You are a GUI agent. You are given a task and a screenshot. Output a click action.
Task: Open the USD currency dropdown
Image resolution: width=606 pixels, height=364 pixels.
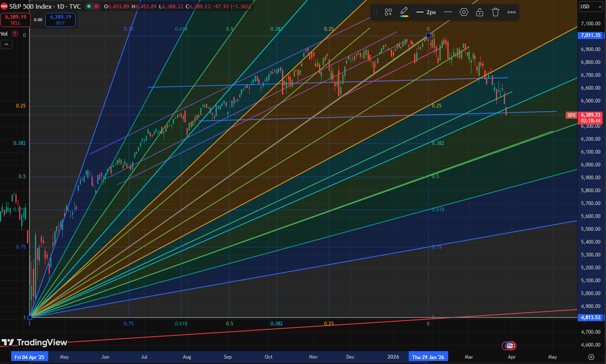pos(591,7)
